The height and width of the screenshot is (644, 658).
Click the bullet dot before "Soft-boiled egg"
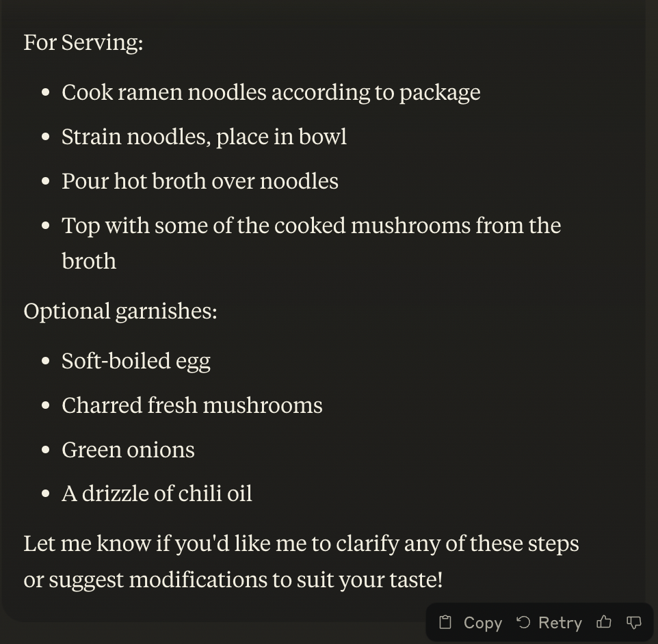[x=46, y=361]
